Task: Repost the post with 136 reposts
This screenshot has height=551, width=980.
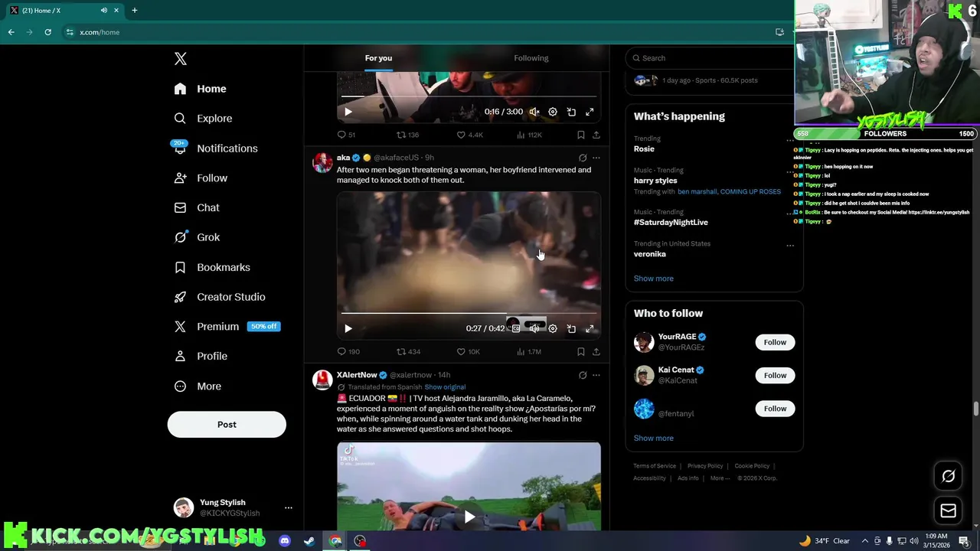Action: click(x=407, y=135)
